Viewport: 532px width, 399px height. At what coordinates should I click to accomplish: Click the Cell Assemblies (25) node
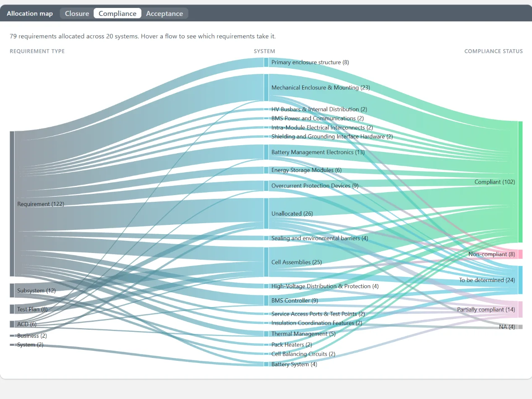(297, 262)
